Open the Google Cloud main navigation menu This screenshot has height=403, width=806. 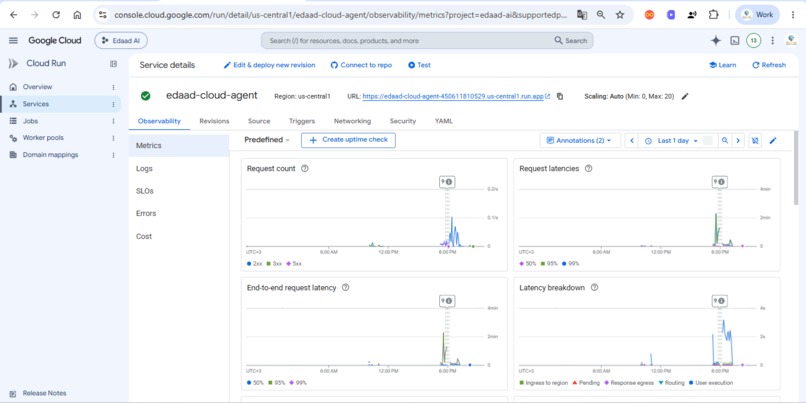(x=13, y=41)
